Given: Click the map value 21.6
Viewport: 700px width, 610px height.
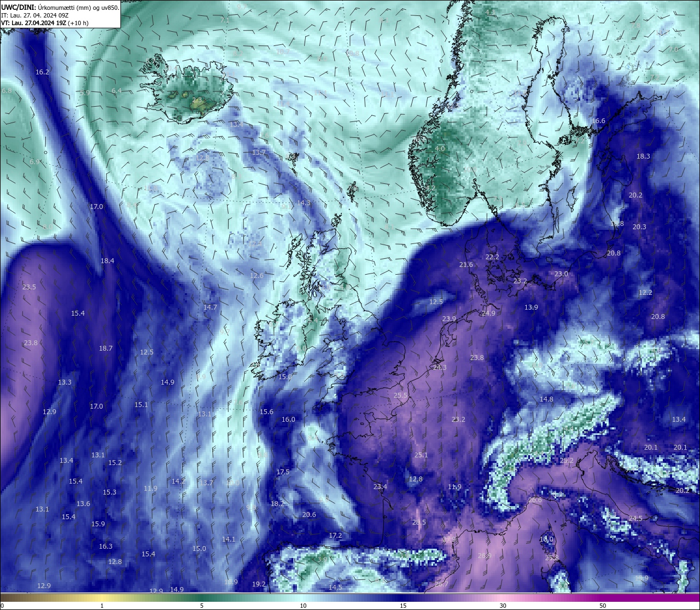Looking at the screenshot, I should [466, 265].
